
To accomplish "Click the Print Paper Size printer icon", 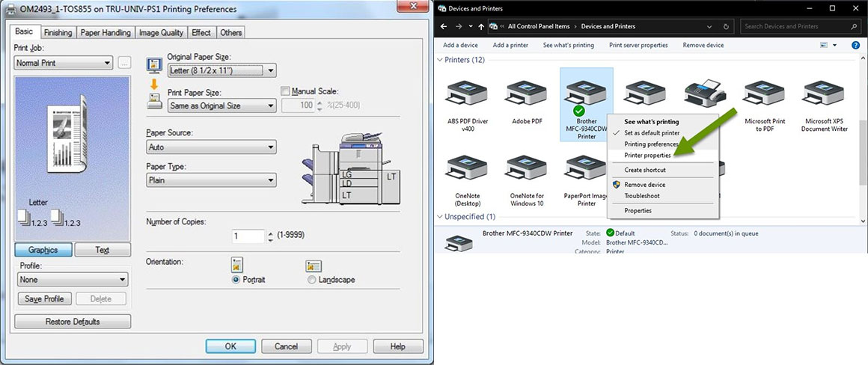I will tap(154, 101).
